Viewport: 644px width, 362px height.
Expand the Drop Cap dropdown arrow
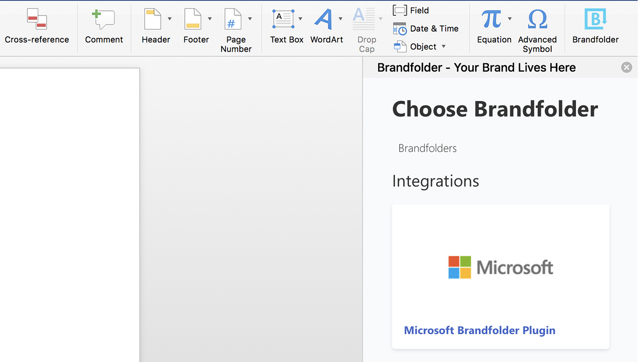[380, 19]
